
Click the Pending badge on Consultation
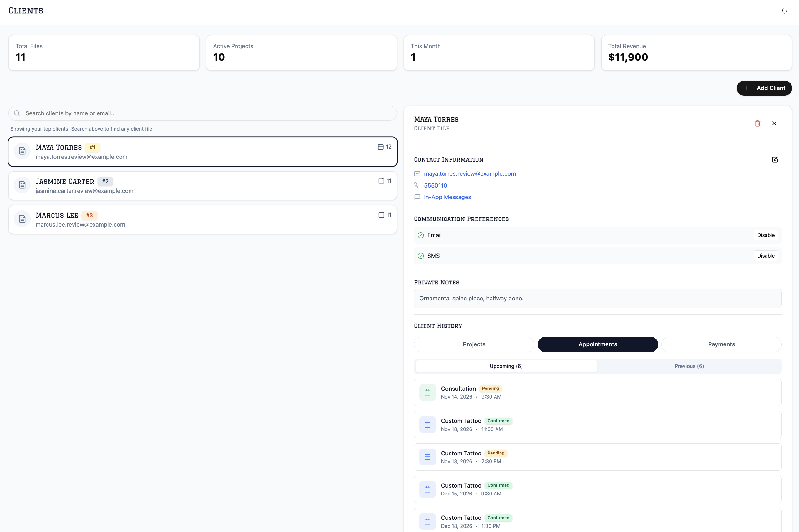(x=490, y=389)
